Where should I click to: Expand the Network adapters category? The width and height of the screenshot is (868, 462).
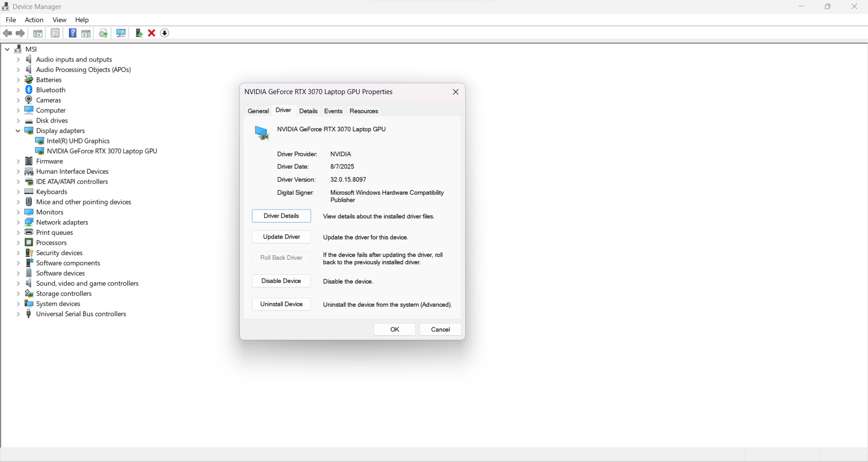18,223
